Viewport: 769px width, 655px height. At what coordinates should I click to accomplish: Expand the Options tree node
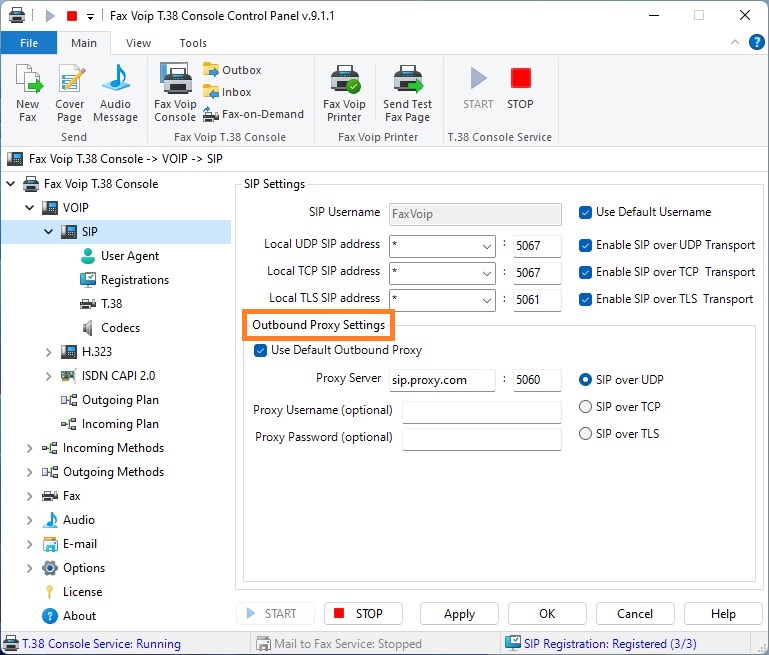tap(29, 568)
